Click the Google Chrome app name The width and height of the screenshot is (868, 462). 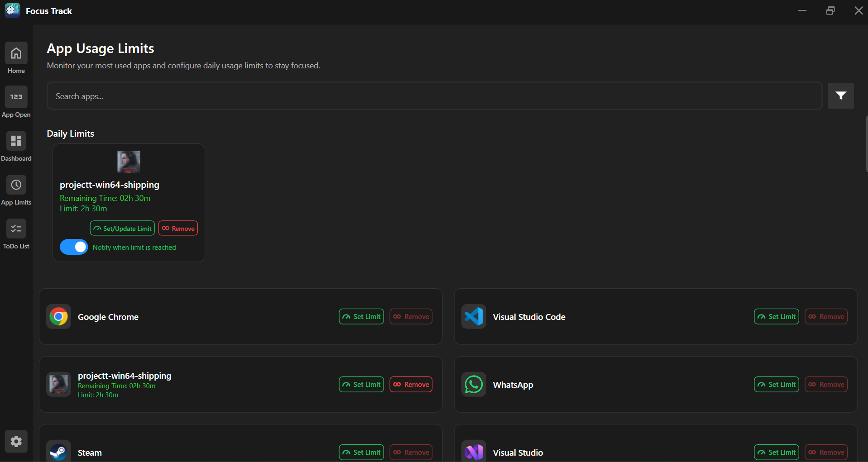point(108,317)
